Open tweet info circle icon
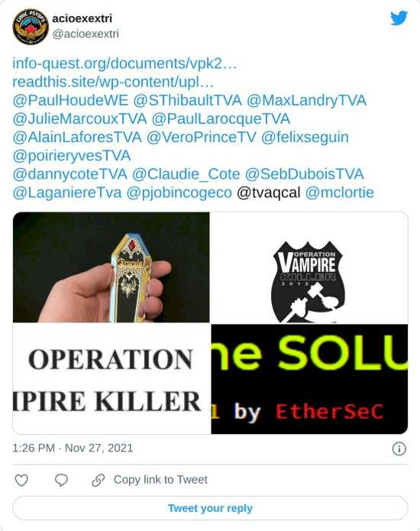 click(399, 448)
